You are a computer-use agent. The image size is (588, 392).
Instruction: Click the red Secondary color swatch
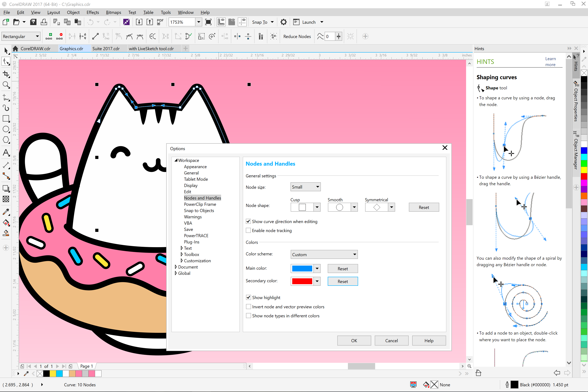(302, 281)
